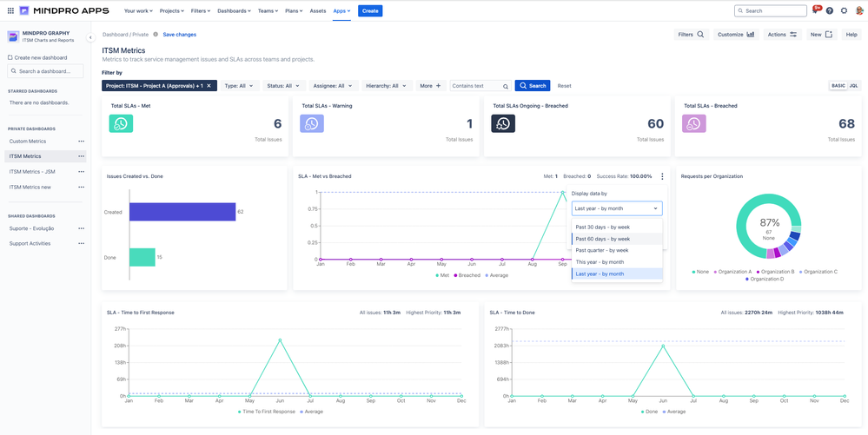Open the SLA Met vs Breached three-dot menu
Screen dimensions: 868x435
tap(662, 176)
